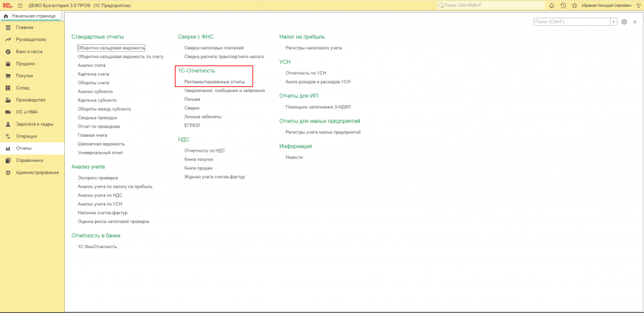Open Банк и касса section icon
This screenshot has width=644, height=313.
tap(8, 52)
